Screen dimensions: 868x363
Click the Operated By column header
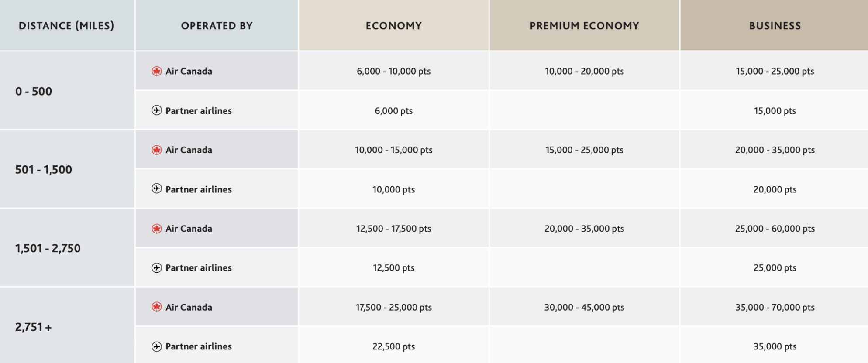tap(217, 25)
